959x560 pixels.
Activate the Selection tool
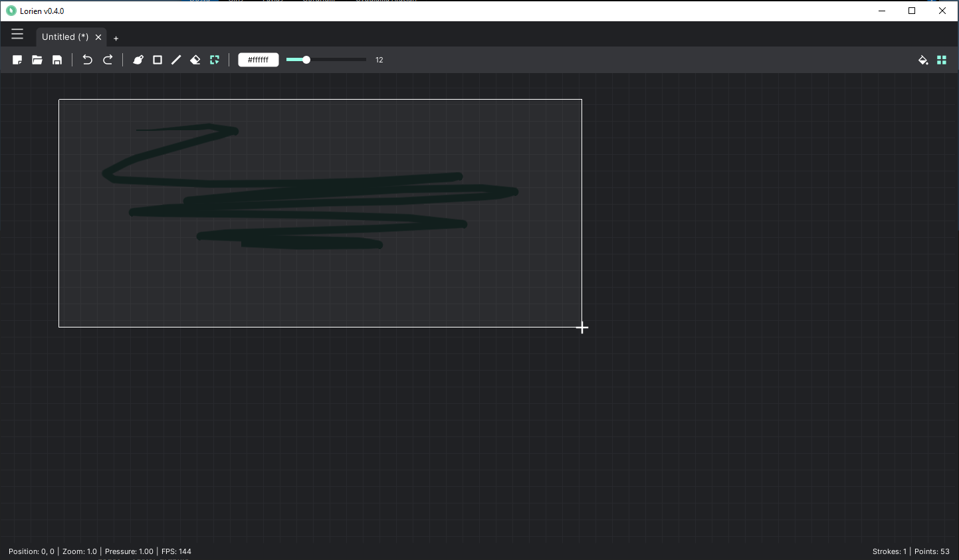tap(214, 59)
